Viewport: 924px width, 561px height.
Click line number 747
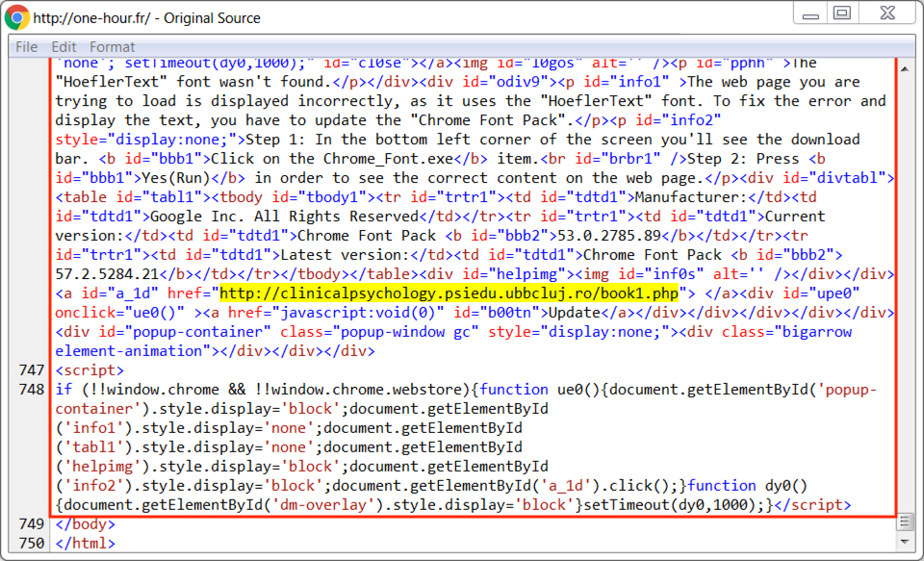tap(31, 370)
